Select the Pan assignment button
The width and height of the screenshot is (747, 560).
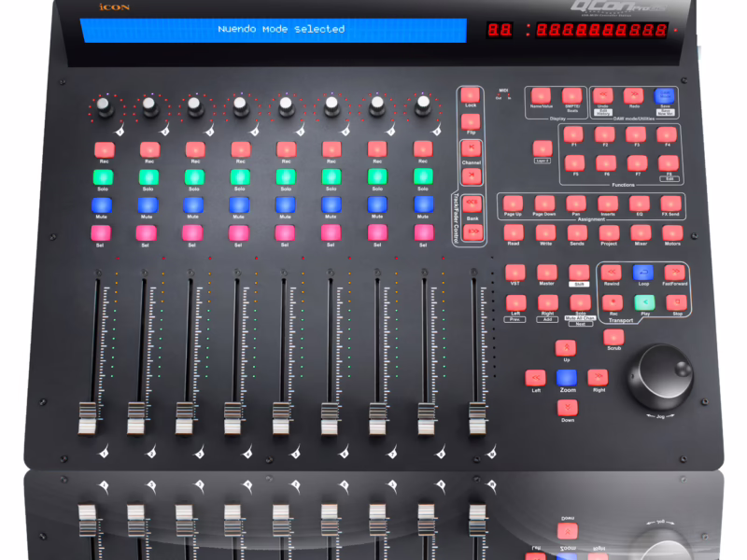[576, 203]
